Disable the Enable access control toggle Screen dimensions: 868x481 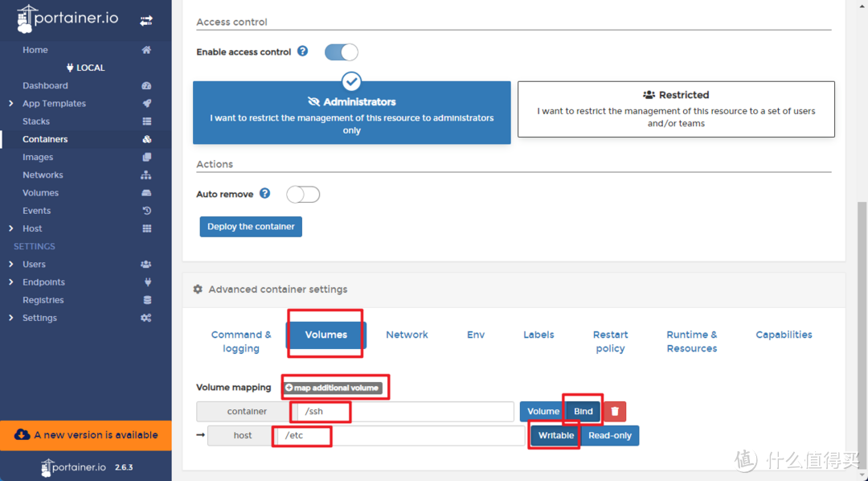pos(341,52)
